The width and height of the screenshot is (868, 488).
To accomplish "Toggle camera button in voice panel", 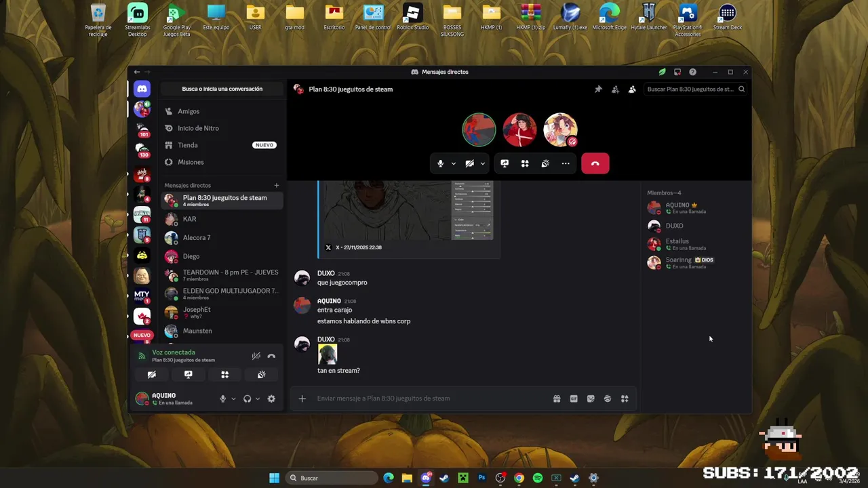I will tap(152, 374).
